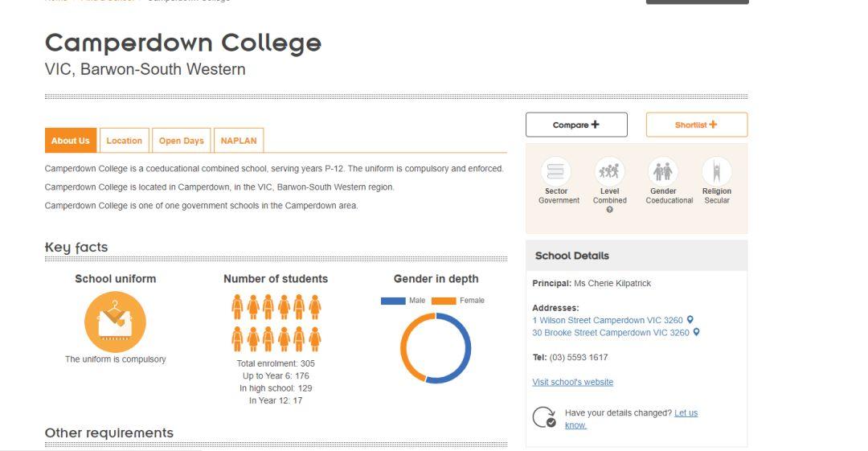Click the school uniform shirt icon
868x451 pixels.
pyautogui.click(x=115, y=322)
